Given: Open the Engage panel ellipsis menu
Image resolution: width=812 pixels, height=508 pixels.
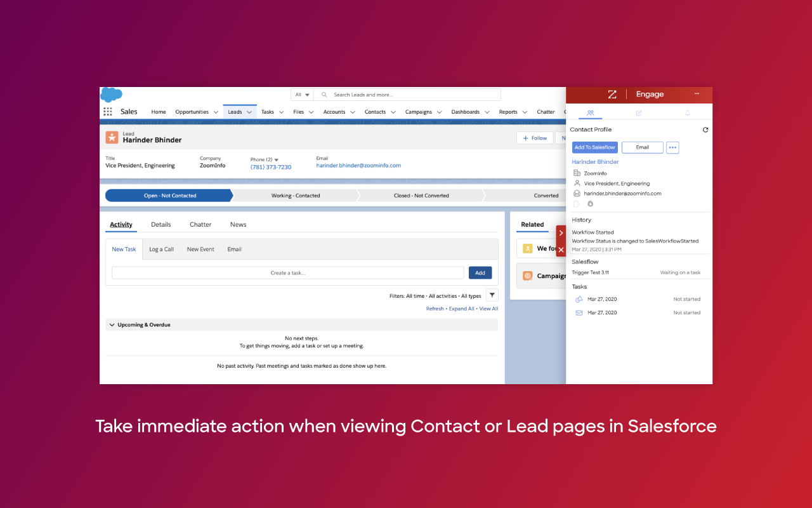Looking at the screenshot, I should [697, 95].
